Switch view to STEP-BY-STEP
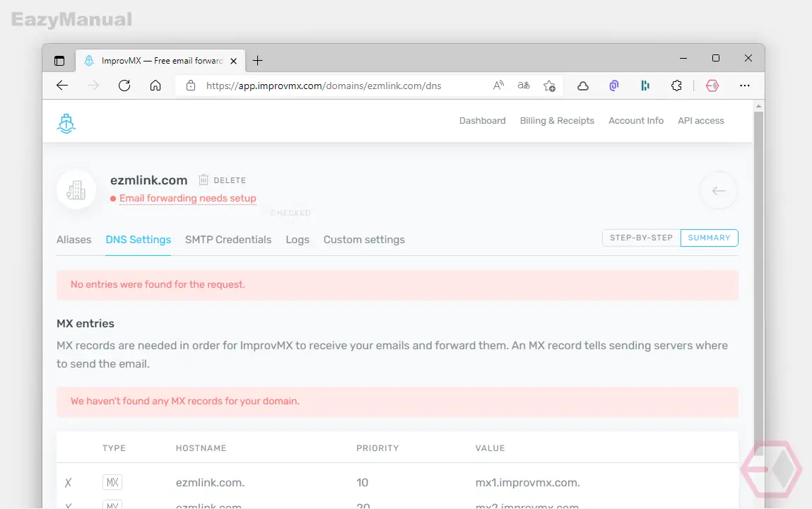This screenshot has width=812, height=509. click(x=641, y=238)
